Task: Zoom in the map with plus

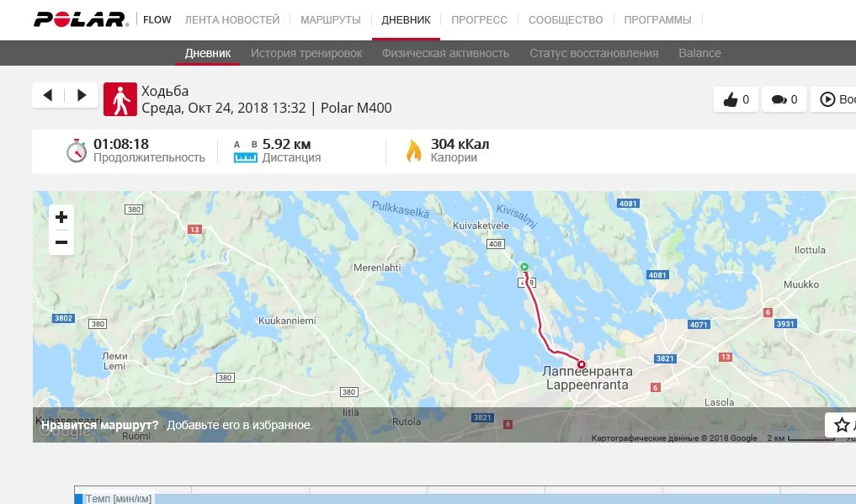Action: (x=61, y=217)
